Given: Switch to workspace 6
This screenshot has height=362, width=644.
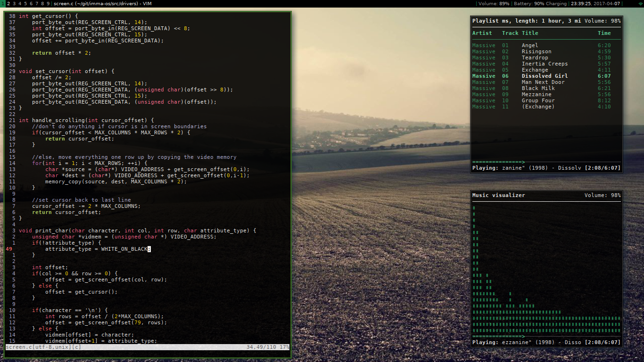Looking at the screenshot, I should pyautogui.click(x=31, y=3).
